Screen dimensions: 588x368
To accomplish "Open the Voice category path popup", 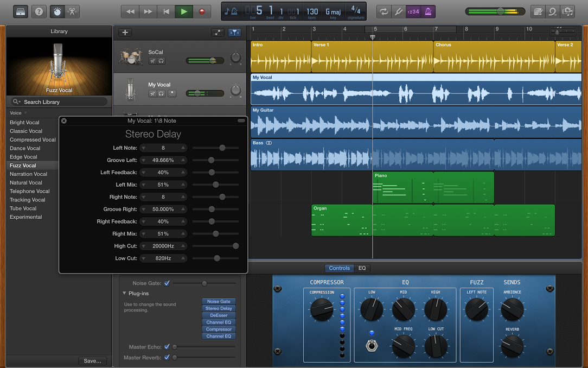I will click(17, 113).
